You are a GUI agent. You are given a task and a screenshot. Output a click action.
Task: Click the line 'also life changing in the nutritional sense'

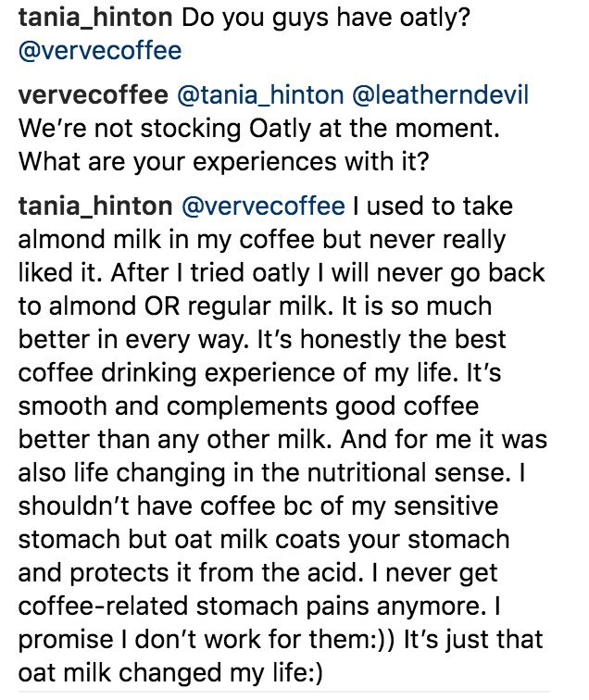[x=264, y=473]
